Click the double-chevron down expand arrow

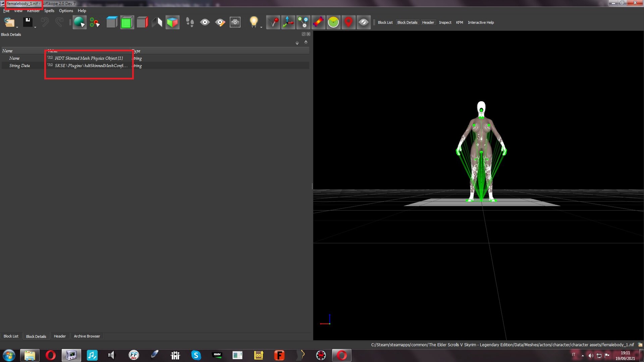pos(297,43)
